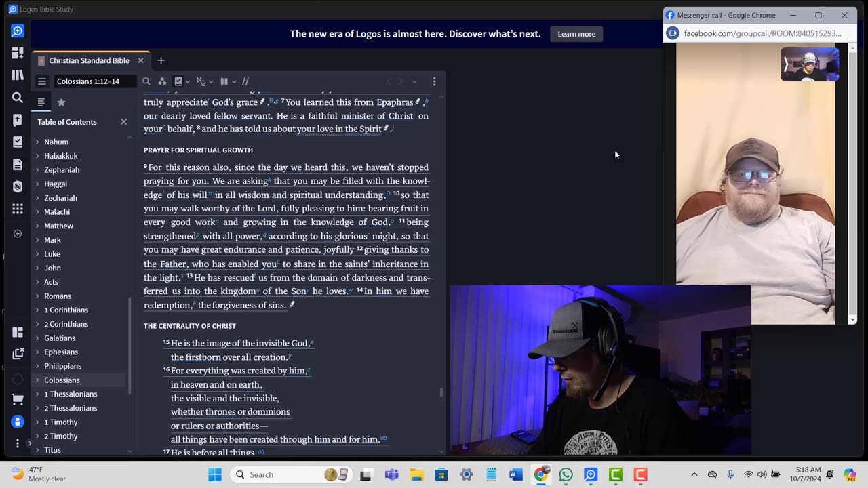Open Microsoft Teams from the taskbar

point(391,474)
